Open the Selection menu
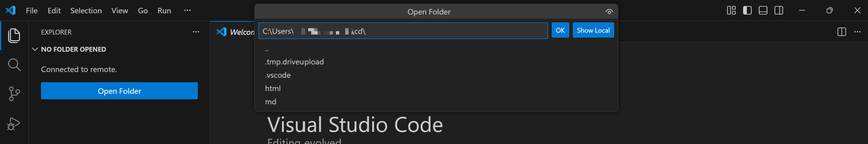 [86, 11]
